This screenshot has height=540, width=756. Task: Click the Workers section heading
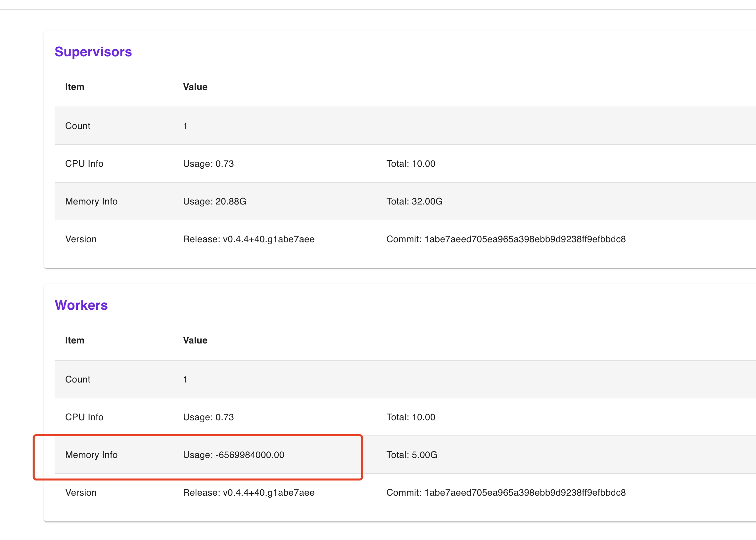[x=81, y=305]
